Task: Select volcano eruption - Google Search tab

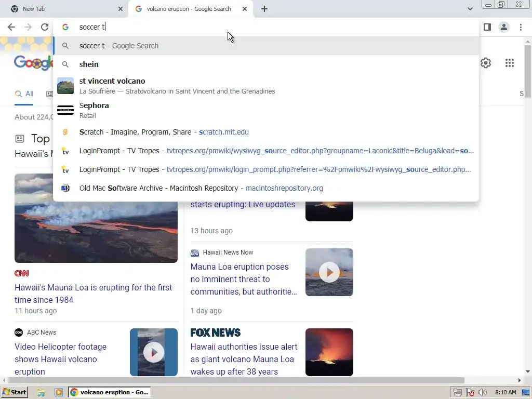Action: (191, 9)
